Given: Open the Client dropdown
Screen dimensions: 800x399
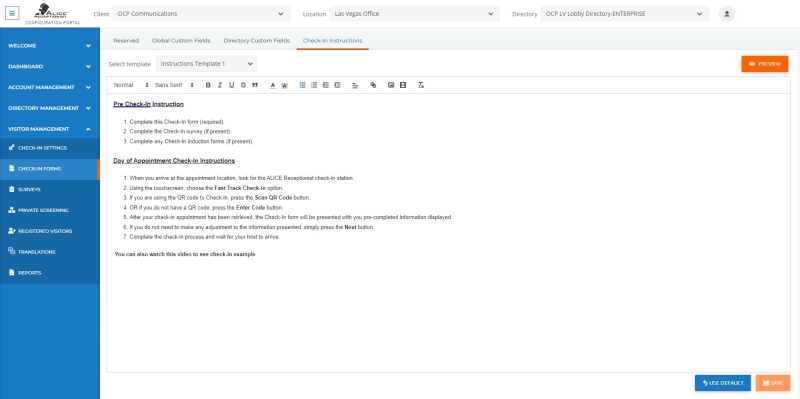Looking at the screenshot, I should [202, 14].
